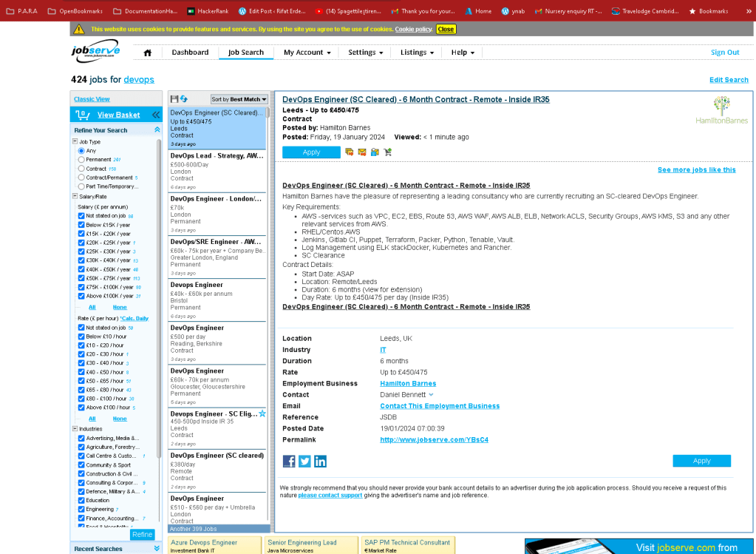The image size is (756, 554).
Task: Select the Permanent job type radio
Action: 81,160
